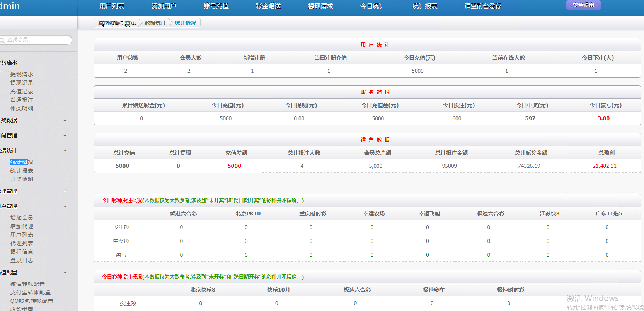Image resolution: width=644 pixels, height=311 pixels.
Task: Collapse the 用户管理 sidebar section minus sign
Action: pos(65,206)
